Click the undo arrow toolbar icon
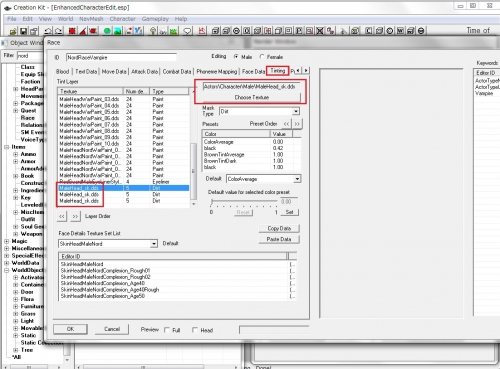 pos(48,31)
